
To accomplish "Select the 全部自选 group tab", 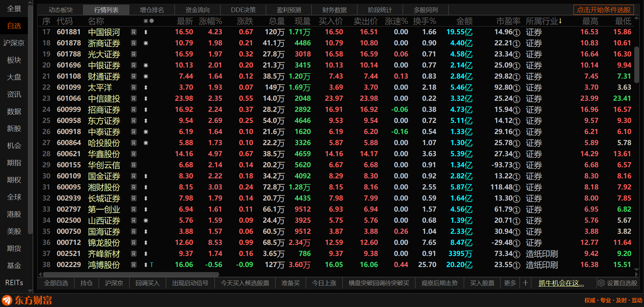I will [x=56, y=283].
